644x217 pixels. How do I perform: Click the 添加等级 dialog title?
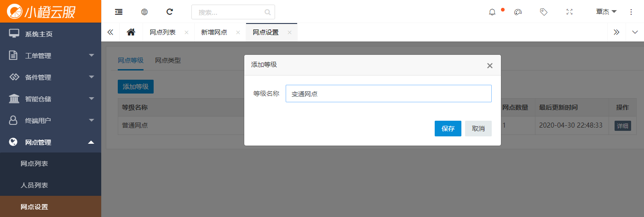point(264,65)
